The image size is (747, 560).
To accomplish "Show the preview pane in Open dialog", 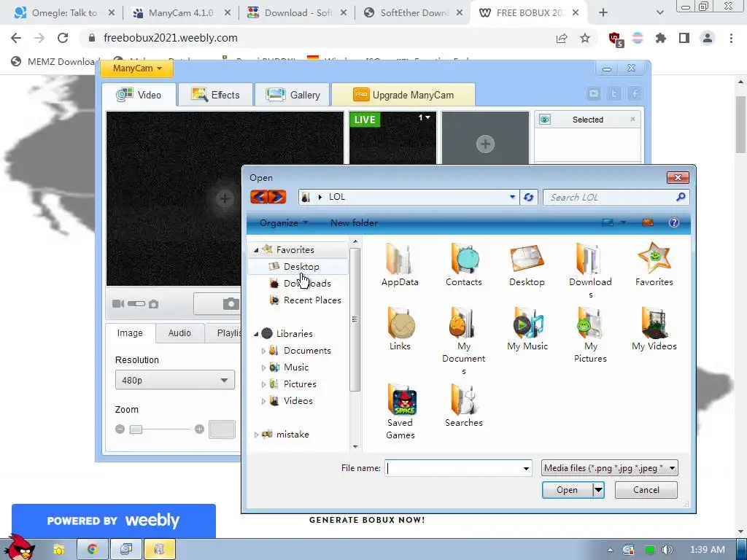I will (648, 222).
